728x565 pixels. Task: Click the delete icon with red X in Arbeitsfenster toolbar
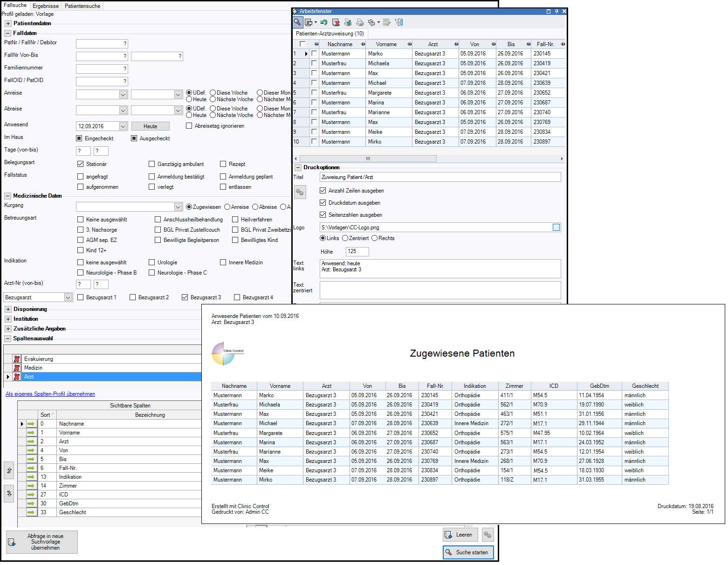336,22
